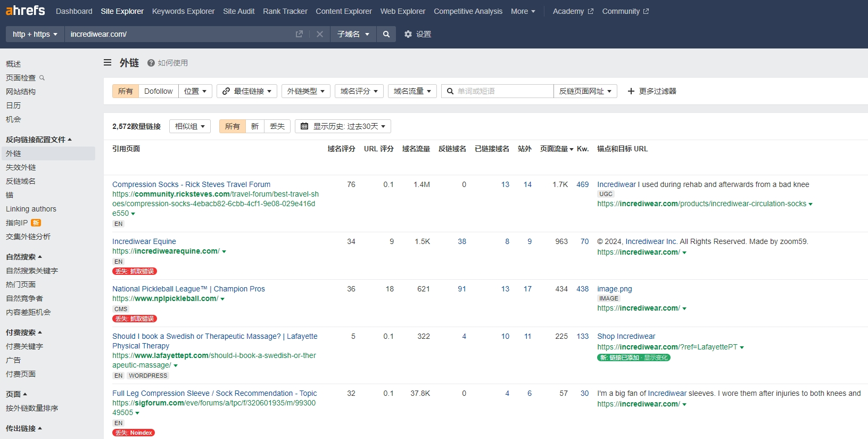Click Shop Incrediwear anchor link
The image size is (868, 439).
pyautogui.click(x=626, y=336)
